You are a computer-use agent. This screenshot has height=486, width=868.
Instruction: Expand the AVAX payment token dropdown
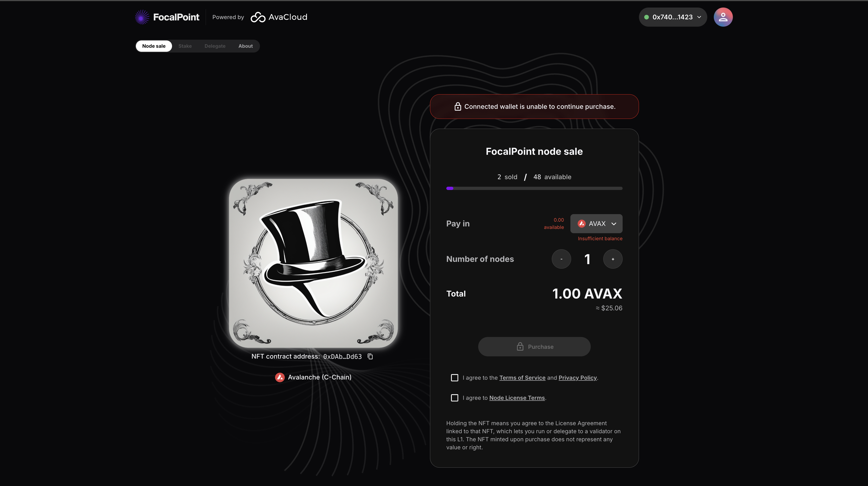pyautogui.click(x=596, y=224)
